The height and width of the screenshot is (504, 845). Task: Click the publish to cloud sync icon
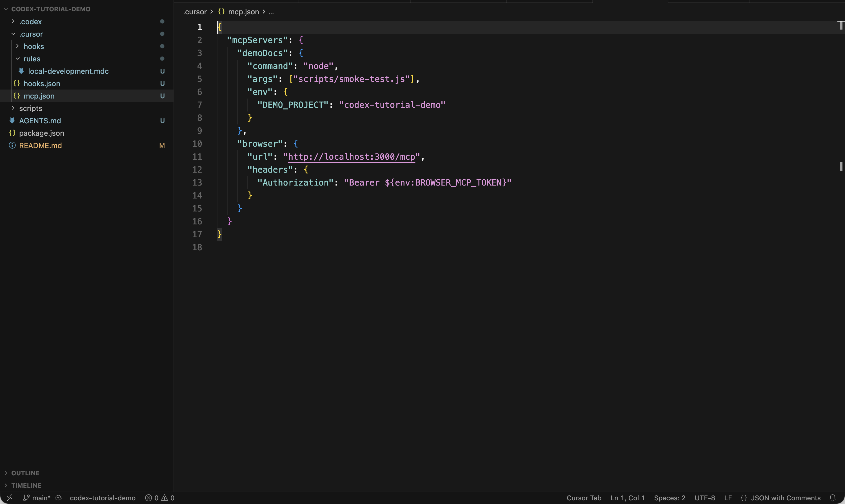pos(58,498)
